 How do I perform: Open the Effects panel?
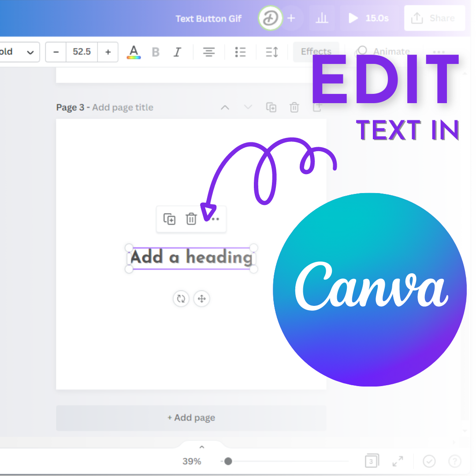pyautogui.click(x=316, y=52)
